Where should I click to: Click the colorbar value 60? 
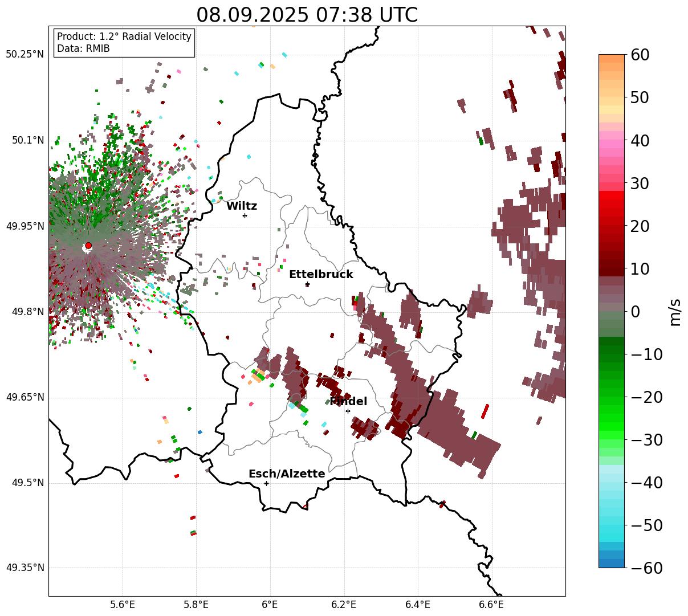639,55
